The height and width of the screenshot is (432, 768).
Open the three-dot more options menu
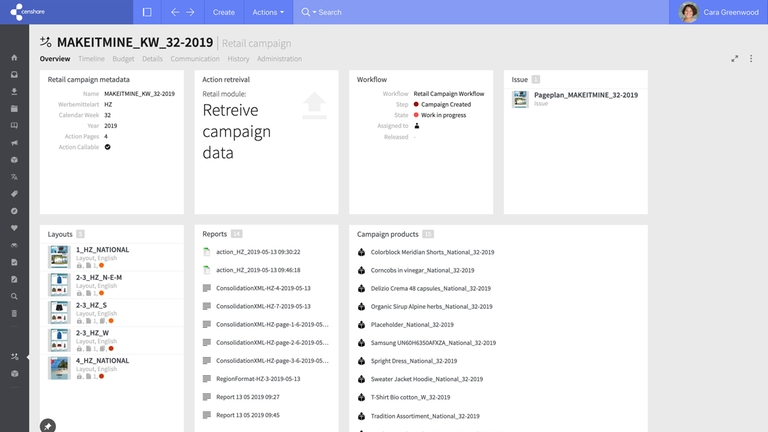pos(751,59)
